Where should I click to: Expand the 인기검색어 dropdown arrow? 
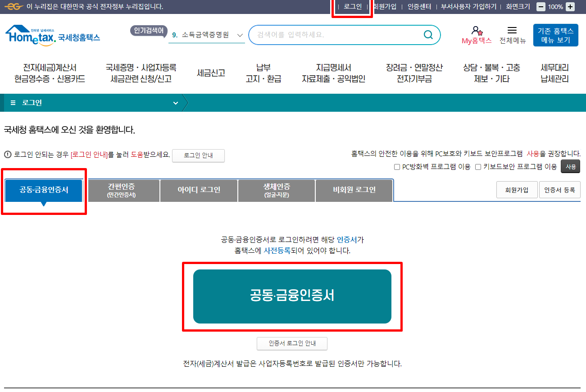[x=240, y=35]
